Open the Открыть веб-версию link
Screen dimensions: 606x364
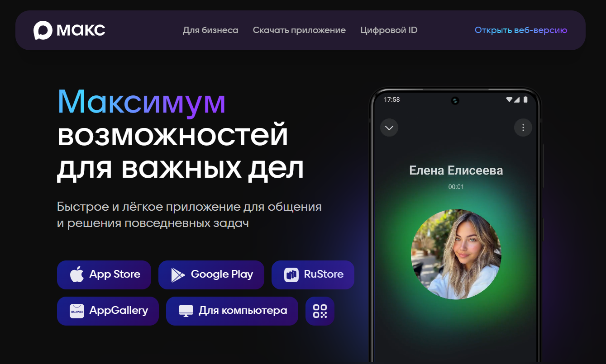click(520, 30)
